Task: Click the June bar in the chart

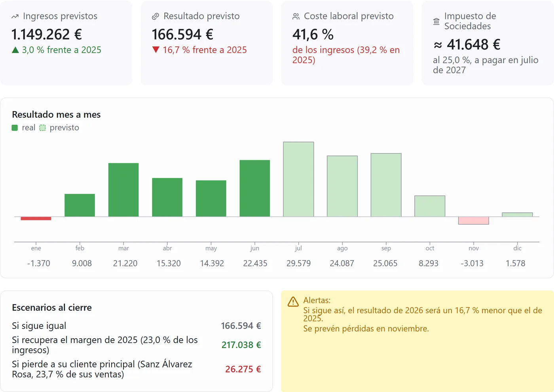Action: tap(255, 188)
